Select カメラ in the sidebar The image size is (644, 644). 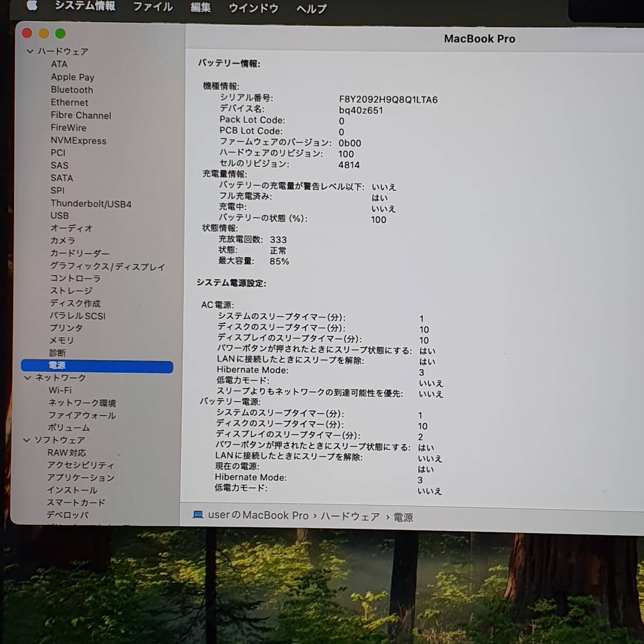63,240
